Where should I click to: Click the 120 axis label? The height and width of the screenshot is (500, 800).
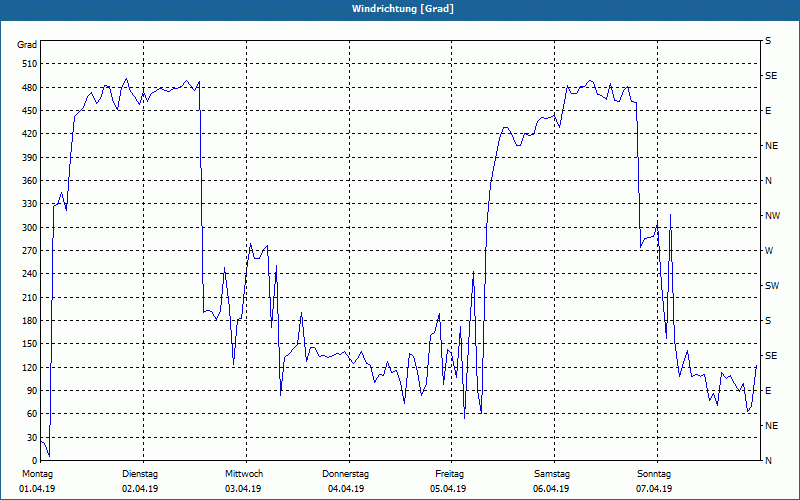30,367
